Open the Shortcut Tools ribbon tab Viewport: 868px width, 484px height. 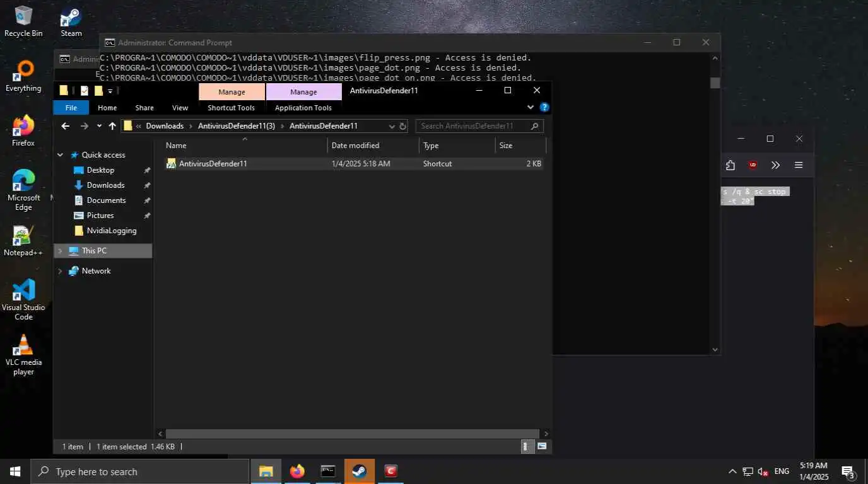(232, 108)
